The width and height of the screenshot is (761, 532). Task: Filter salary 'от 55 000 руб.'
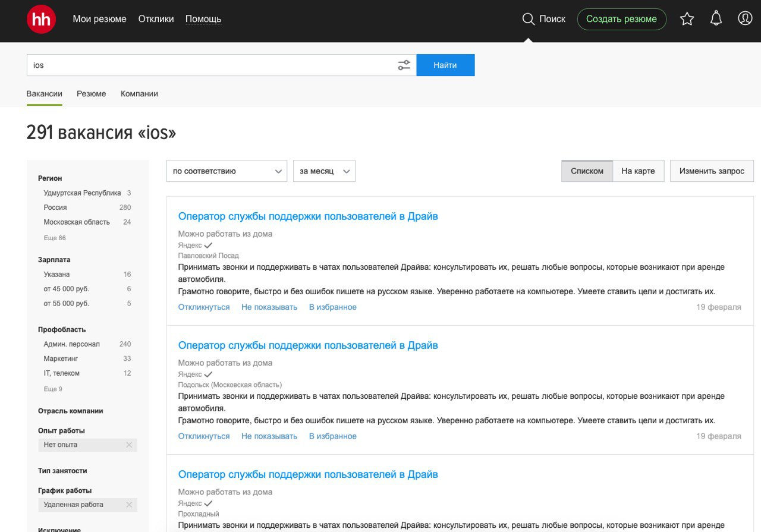pyautogui.click(x=66, y=304)
